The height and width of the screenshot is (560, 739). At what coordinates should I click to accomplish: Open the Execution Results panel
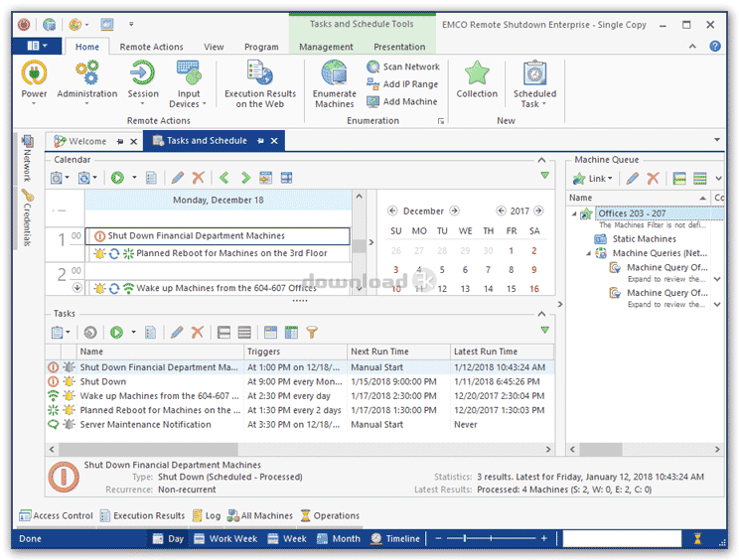143,515
